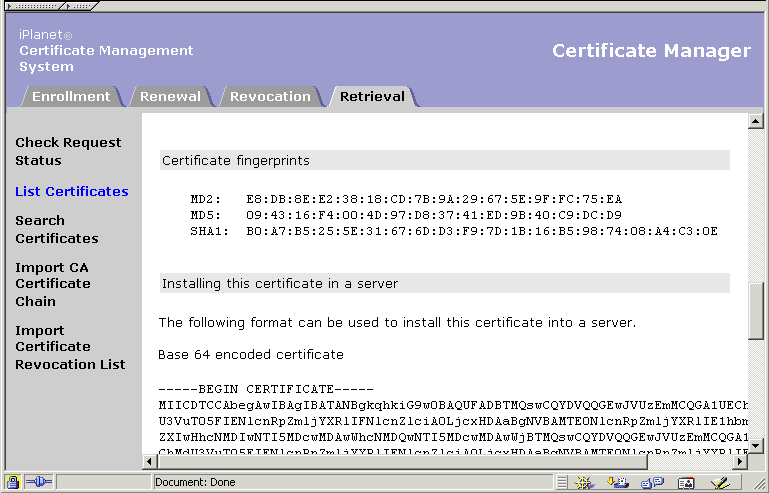Click the 'Document: Done' status text
This screenshot has width=769, height=493.
[x=195, y=482]
